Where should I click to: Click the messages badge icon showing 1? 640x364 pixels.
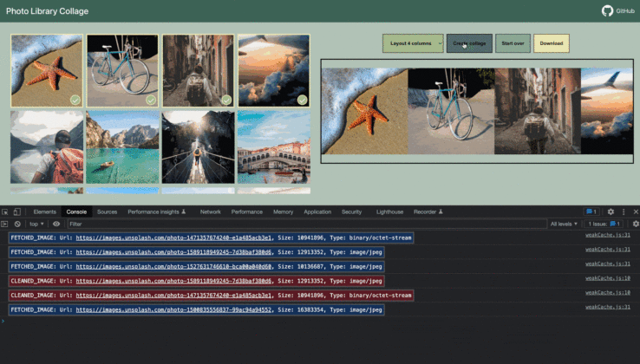(591, 211)
